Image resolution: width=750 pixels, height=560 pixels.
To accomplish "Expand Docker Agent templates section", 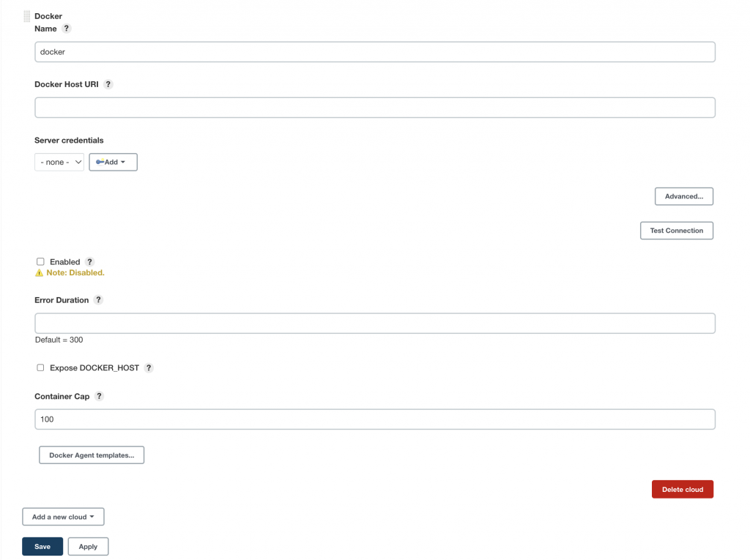I will click(x=92, y=455).
